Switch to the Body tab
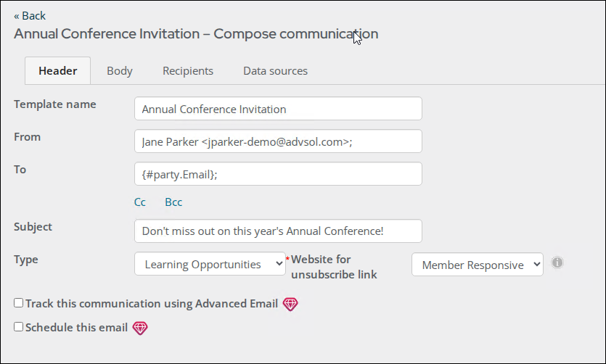This screenshot has height=364, width=606. pyautogui.click(x=120, y=71)
